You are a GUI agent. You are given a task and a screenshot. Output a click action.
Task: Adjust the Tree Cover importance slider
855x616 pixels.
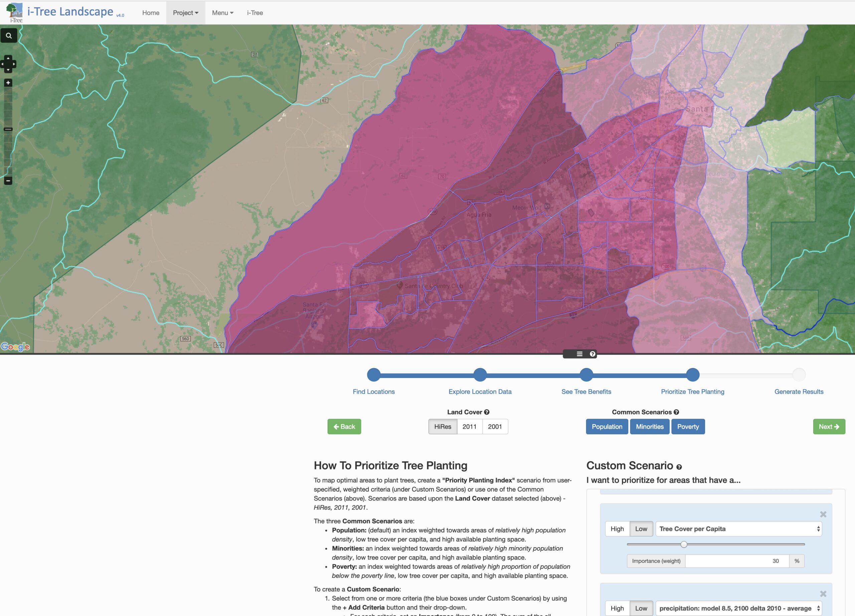(x=684, y=545)
